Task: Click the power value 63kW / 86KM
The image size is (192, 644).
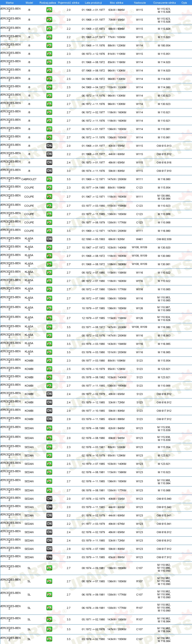Action: pyautogui.click(x=116, y=10)
